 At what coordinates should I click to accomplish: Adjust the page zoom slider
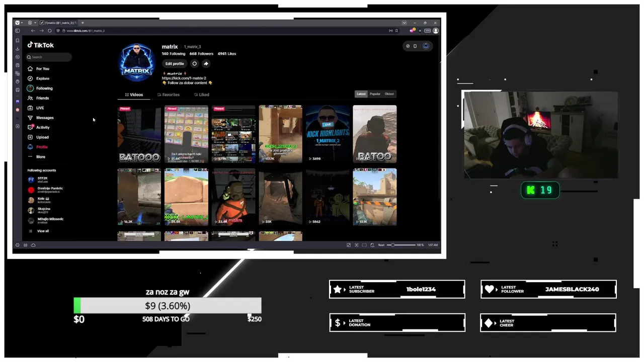click(x=400, y=245)
